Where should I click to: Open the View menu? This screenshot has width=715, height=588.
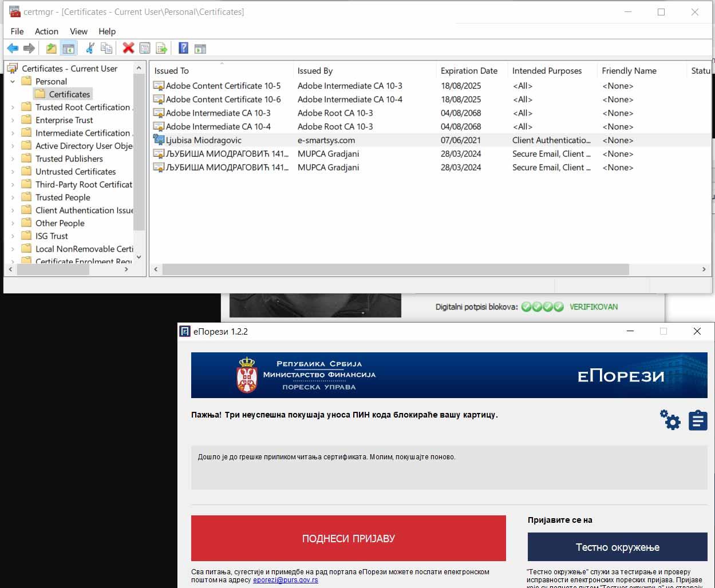tap(78, 31)
